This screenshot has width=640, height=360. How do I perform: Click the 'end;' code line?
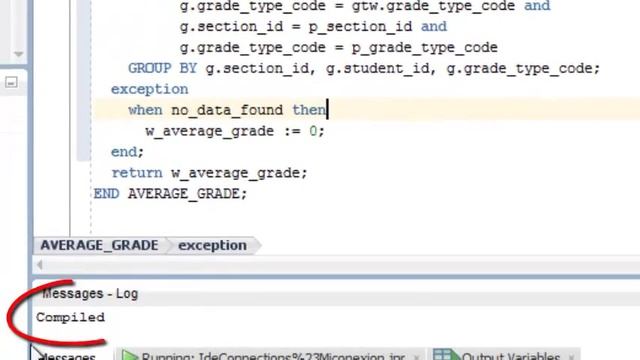(x=127, y=152)
